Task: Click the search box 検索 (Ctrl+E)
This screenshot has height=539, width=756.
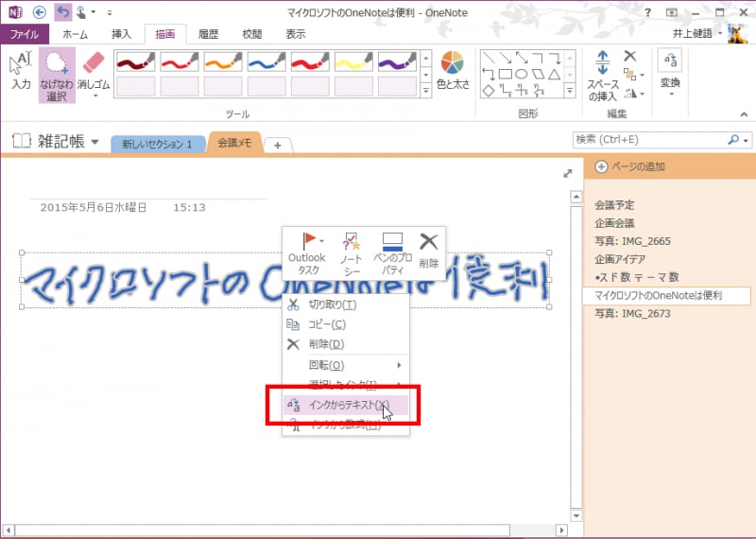Action: (x=650, y=139)
